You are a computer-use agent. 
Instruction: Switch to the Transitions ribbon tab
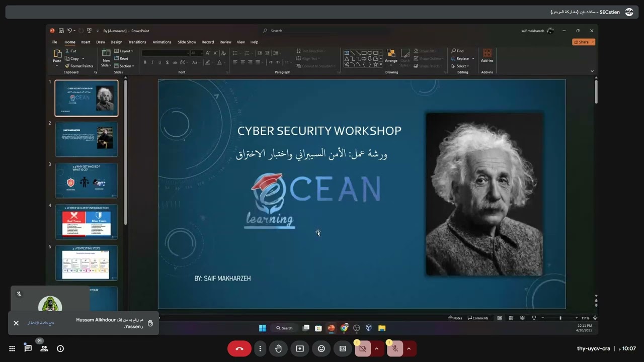point(137,42)
